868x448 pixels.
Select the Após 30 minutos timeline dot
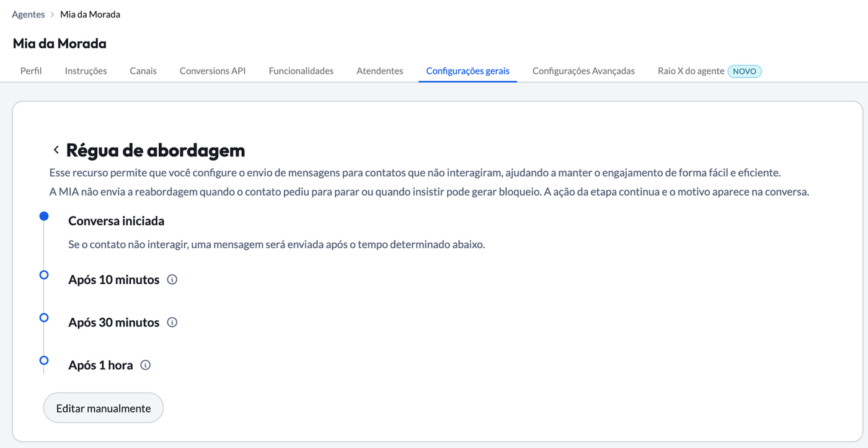pos(44,317)
